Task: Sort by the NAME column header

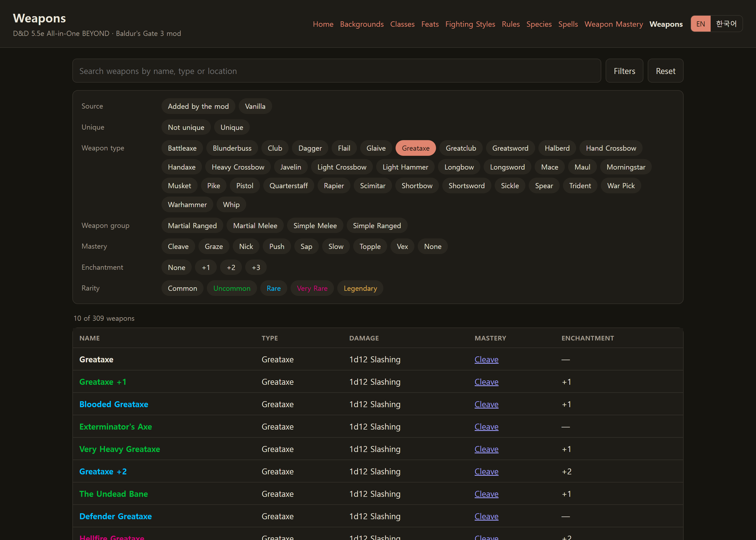Action: click(x=89, y=338)
